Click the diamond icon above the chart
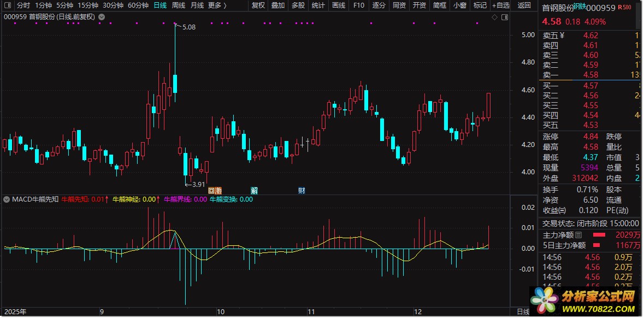The height and width of the screenshot is (318, 644). click(494, 17)
